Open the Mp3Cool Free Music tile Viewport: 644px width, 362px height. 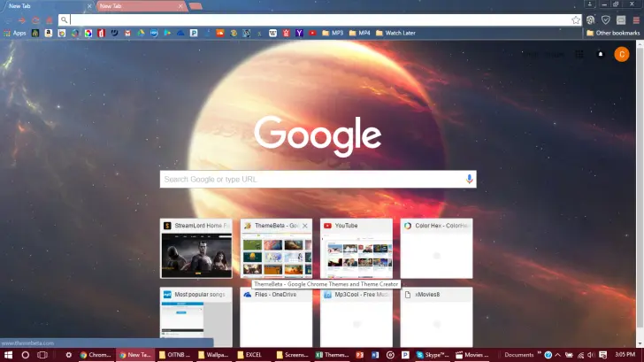click(356, 317)
